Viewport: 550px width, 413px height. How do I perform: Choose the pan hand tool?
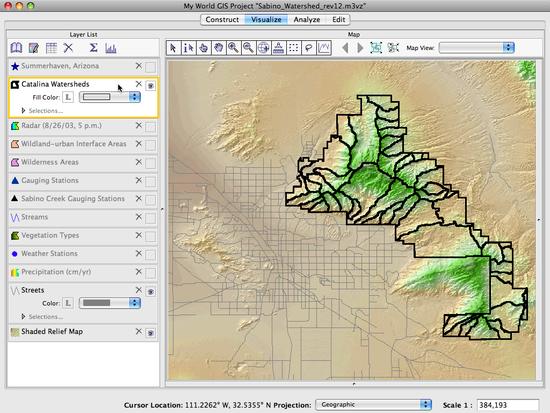(x=219, y=48)
